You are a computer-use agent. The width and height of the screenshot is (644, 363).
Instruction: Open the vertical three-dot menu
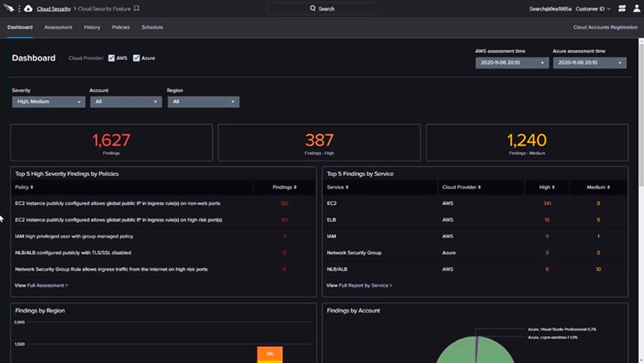(x=19, y=8)
